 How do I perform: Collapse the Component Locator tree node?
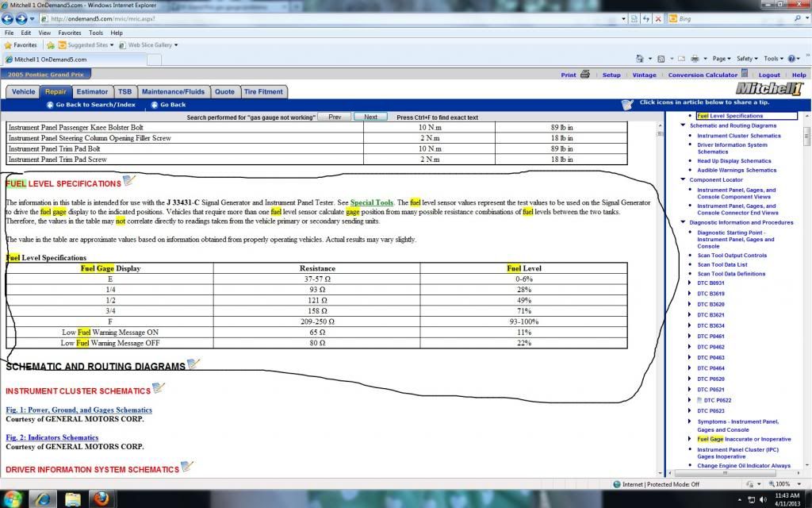pos(683,179)
